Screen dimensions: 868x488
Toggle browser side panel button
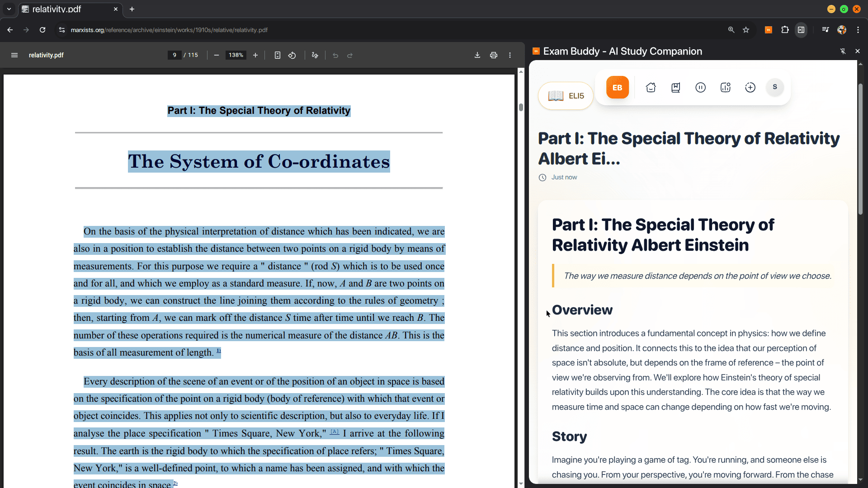pos(801,30)
